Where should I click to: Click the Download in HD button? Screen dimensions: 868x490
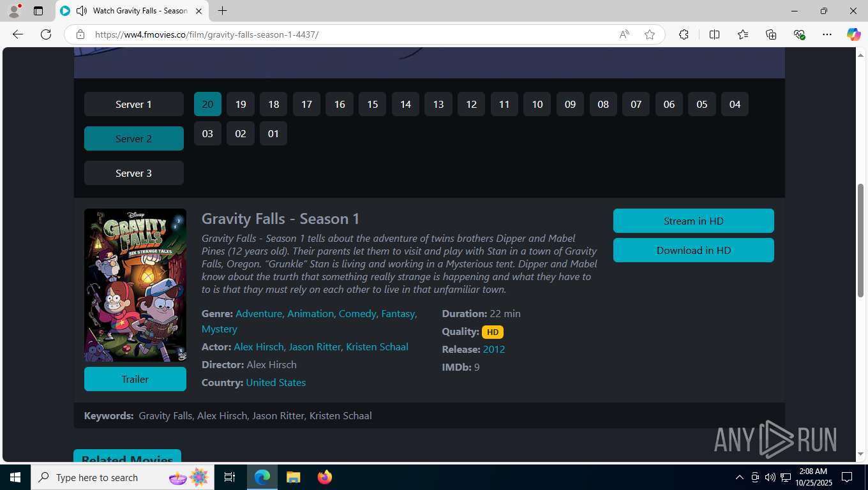tap(694, 250)
